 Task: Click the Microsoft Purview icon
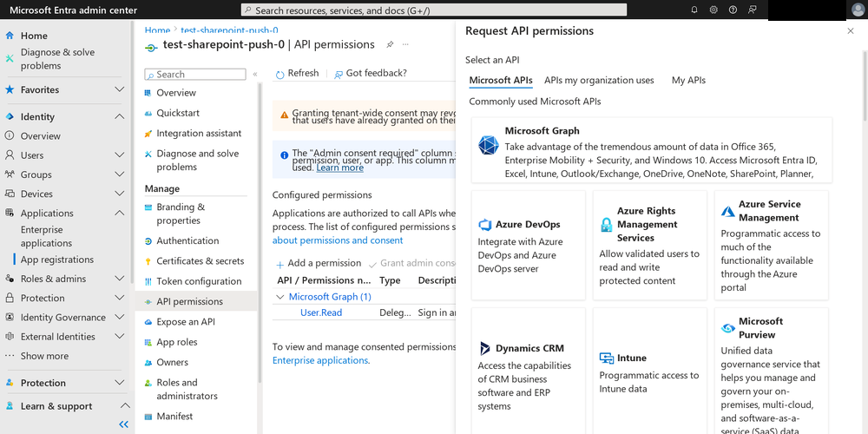728,328
